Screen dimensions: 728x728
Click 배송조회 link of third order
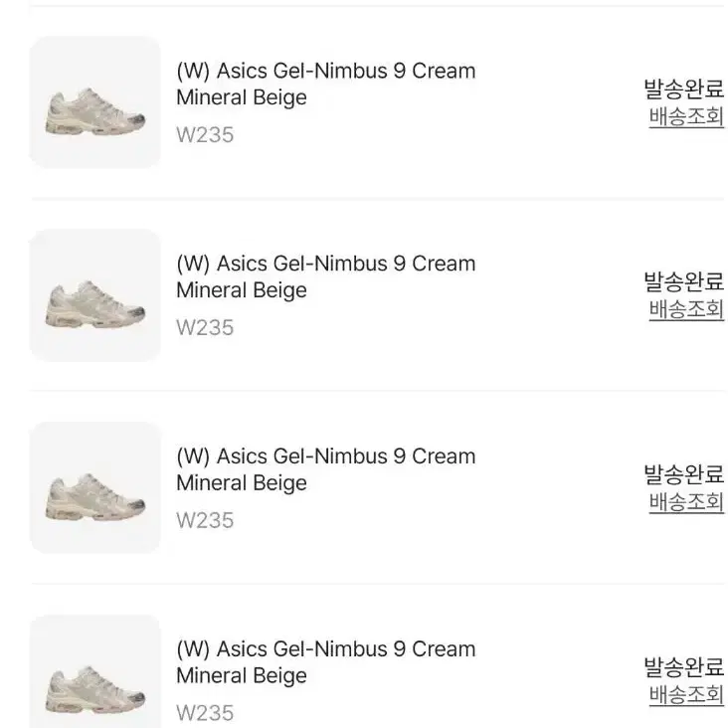pyautogui.click(x=686, y=502)
